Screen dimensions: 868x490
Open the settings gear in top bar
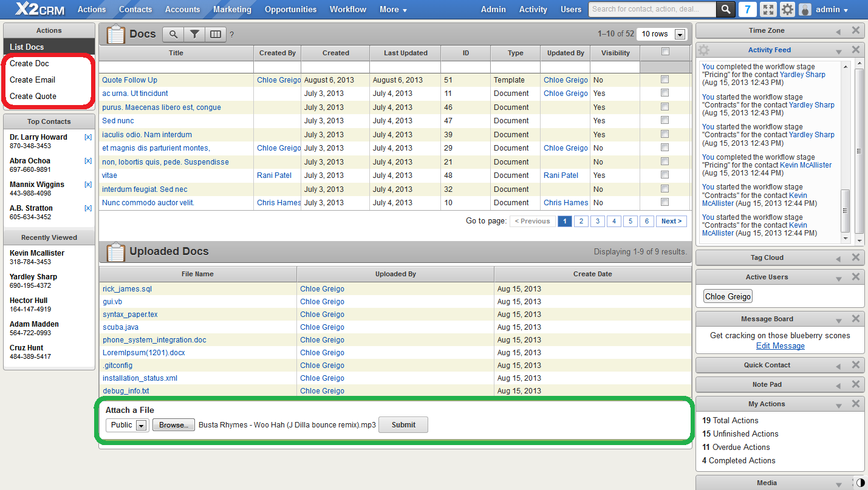point(787,9)
